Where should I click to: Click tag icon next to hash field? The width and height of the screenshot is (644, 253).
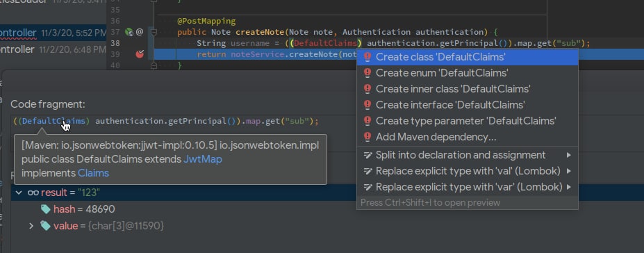tap(45, 209)
